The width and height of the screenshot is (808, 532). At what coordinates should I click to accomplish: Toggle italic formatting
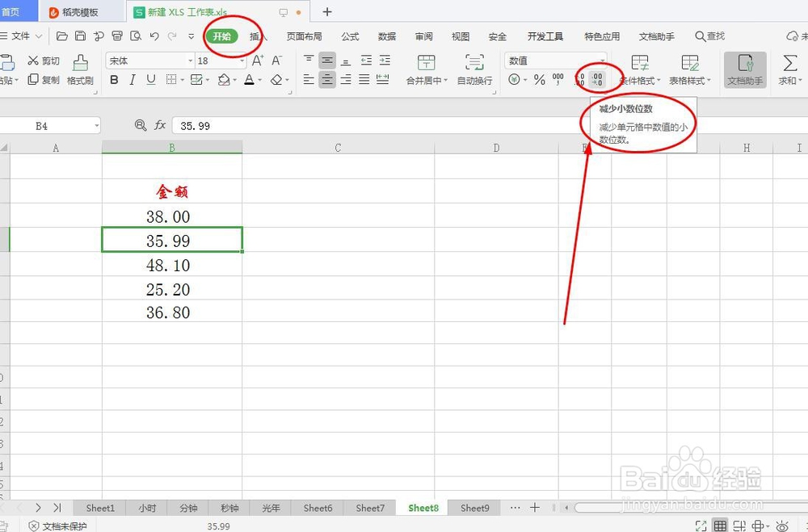click(x=133, y=80)
